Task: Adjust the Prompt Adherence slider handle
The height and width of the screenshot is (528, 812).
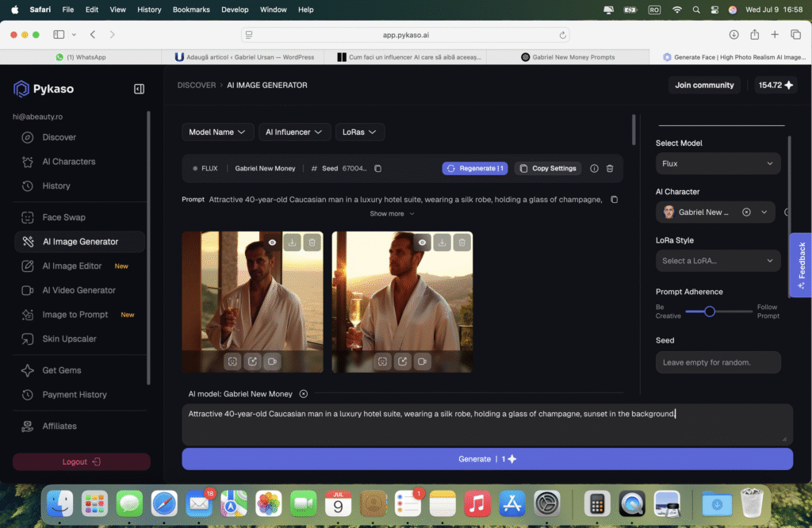Action: [x=710, y=312]
